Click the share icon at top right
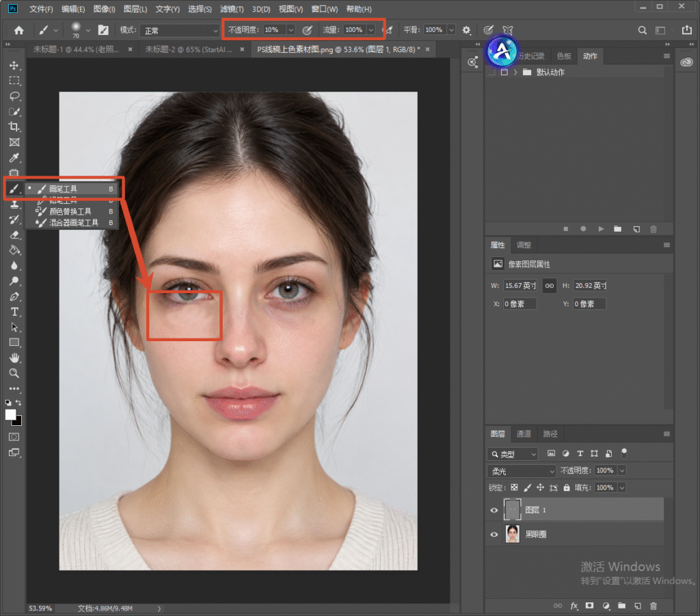This screenshot has height=616, width=700. click(686, 30)
